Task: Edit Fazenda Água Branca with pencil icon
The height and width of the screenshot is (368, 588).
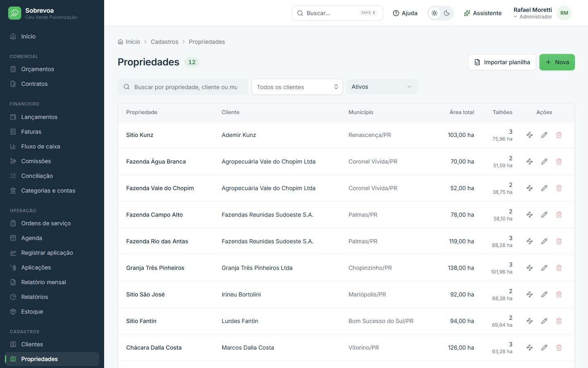Action: click(x=544, y=162)
